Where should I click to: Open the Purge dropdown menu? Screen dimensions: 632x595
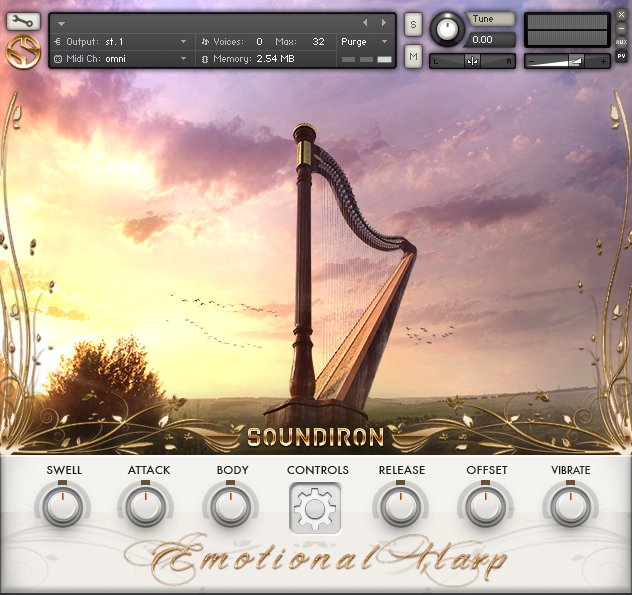tap(384, 42)
